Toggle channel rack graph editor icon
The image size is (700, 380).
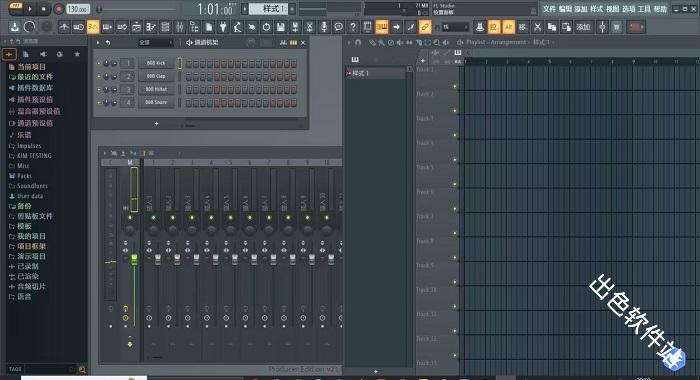pos(283,42)
